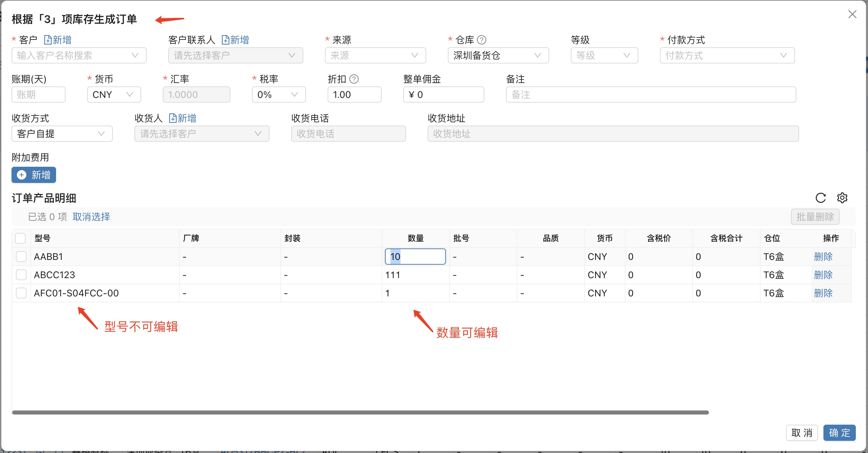This screenshot has height=453, width=868.
Task: Open the order details column settings gear
Action: 842,198
